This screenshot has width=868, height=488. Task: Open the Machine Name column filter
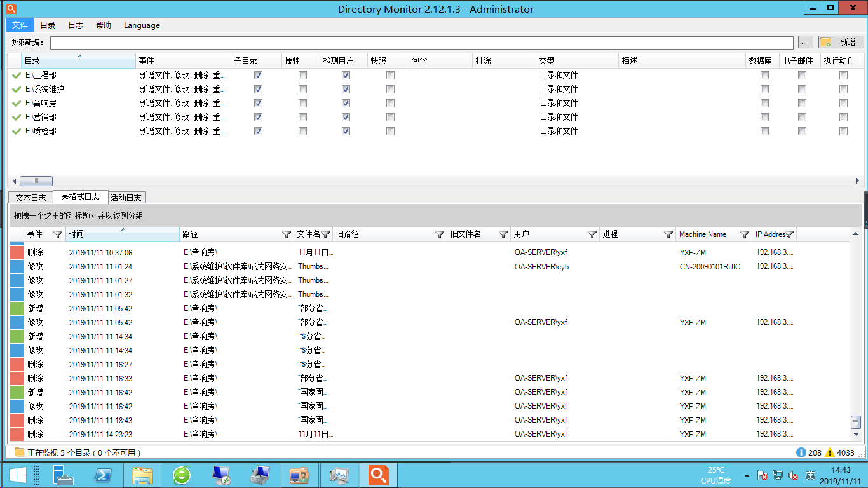[745, 234]
